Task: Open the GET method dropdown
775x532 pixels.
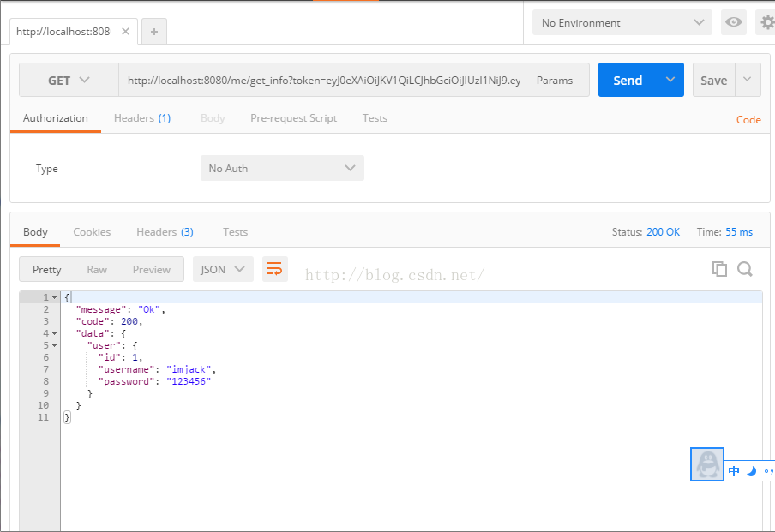Action: [69, 80]
